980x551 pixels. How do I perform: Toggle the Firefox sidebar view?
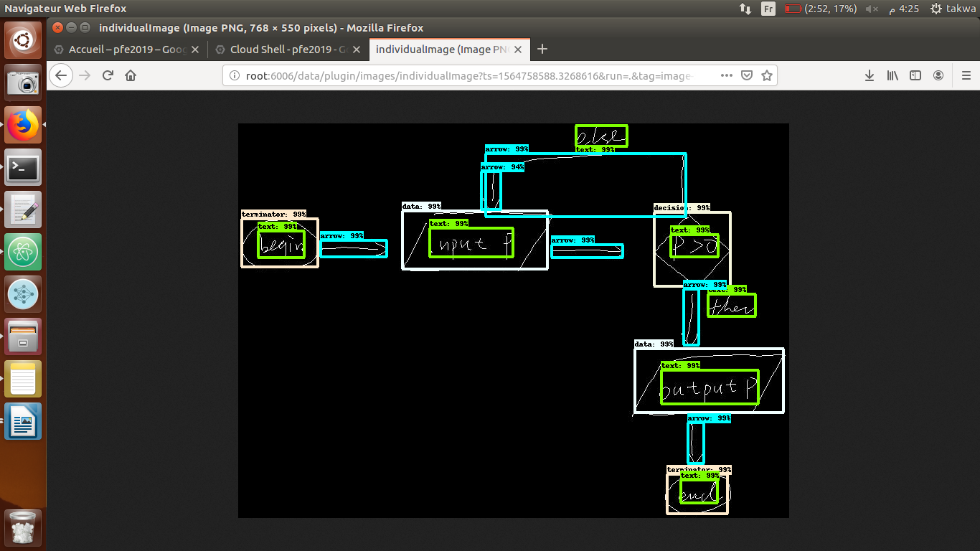click(915, 75)
